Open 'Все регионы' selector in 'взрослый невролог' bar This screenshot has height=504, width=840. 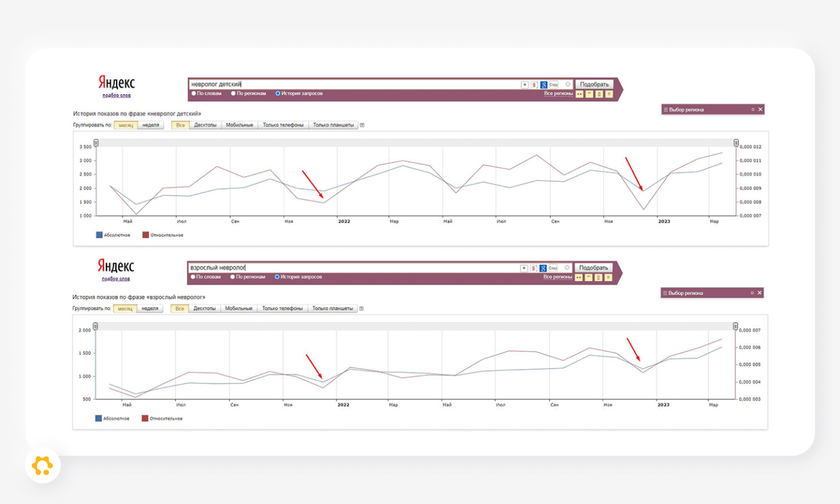click(557, 276)
